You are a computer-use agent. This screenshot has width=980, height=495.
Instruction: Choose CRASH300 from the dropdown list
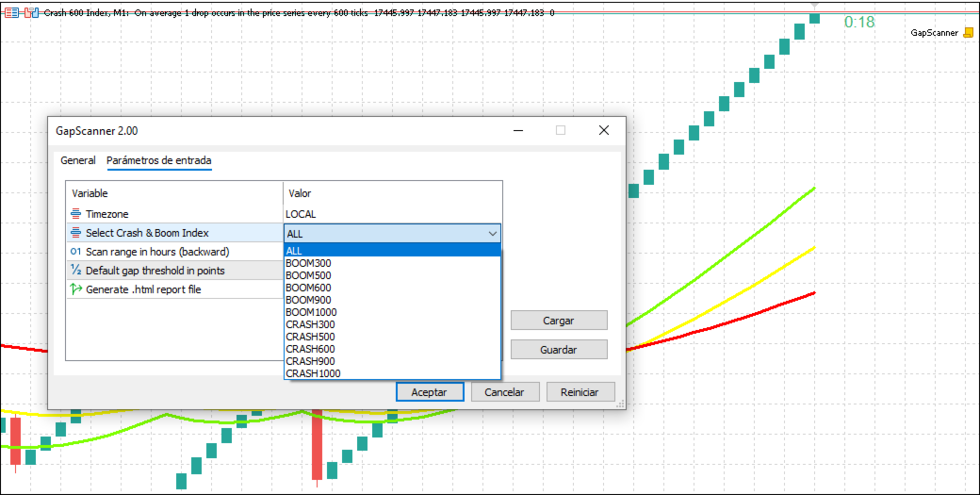pos(392,324)
